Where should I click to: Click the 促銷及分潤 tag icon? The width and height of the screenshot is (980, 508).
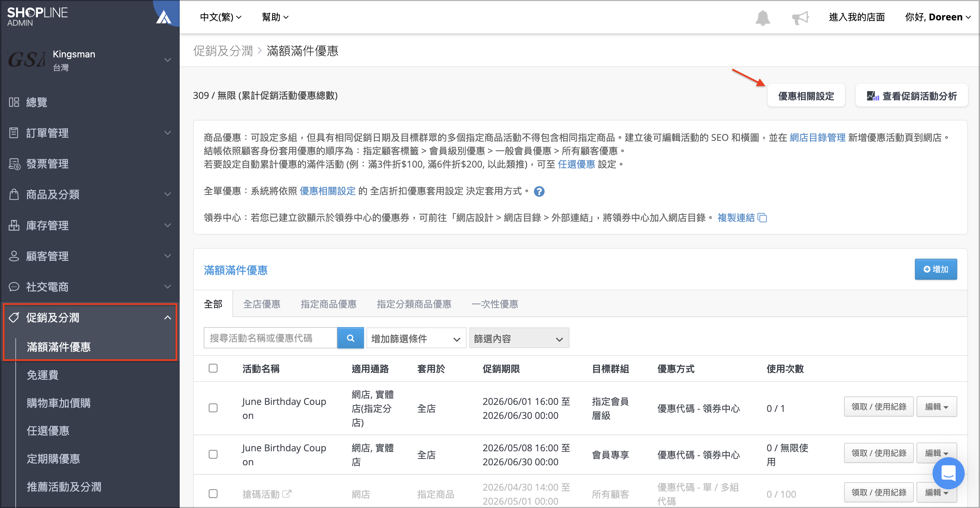pyautogui.click(x=14, y=317)
